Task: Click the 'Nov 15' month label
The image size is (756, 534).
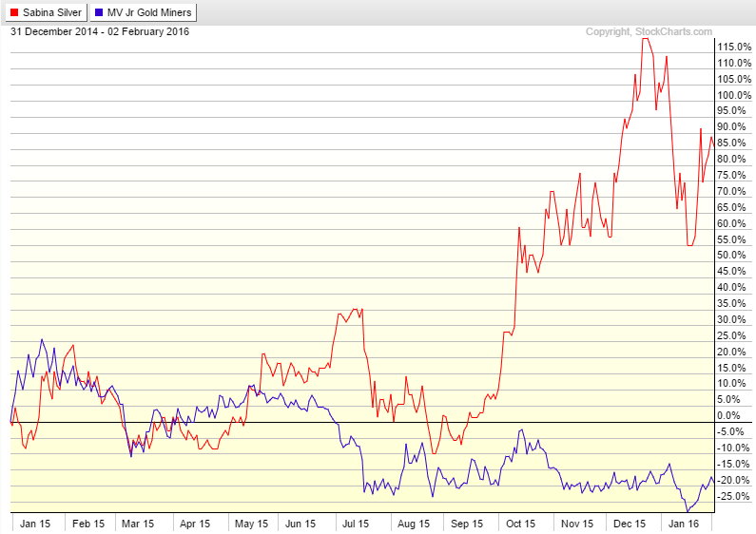Action: point(577,524)
